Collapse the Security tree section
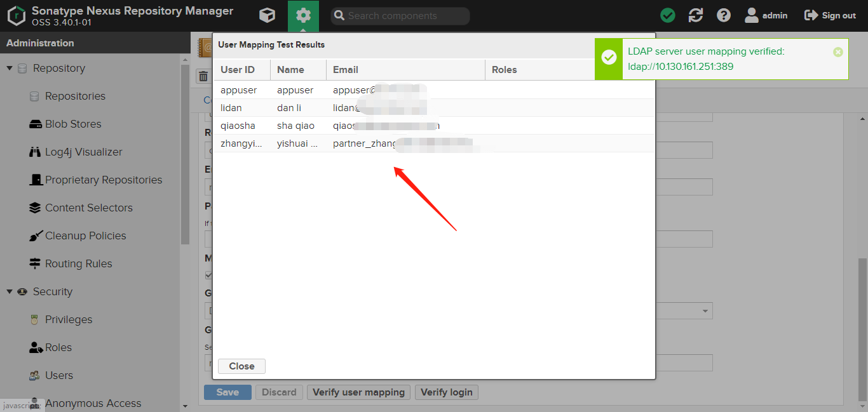Screen dimensions: 868x412 tap(10, 292)
